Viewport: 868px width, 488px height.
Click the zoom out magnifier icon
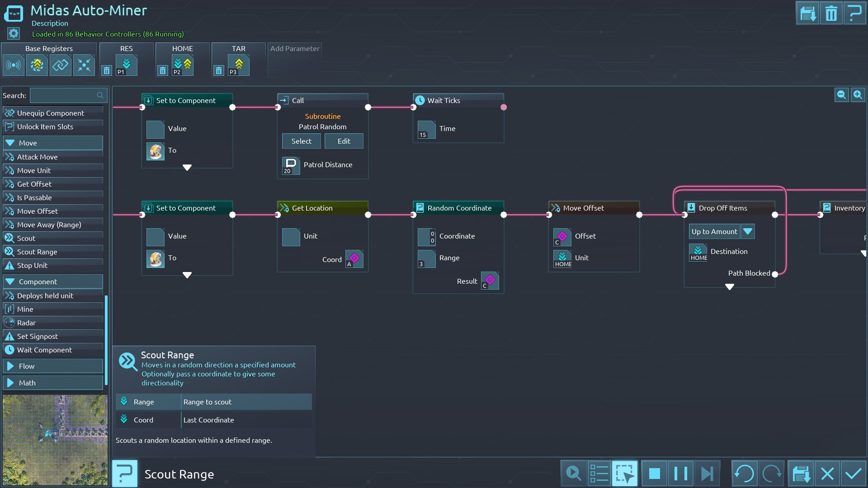[841, 95]
